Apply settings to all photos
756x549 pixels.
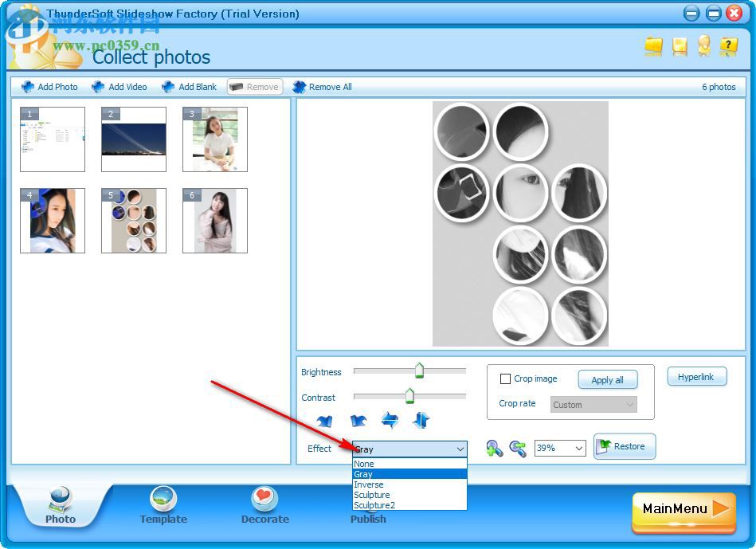click(608, 379)
